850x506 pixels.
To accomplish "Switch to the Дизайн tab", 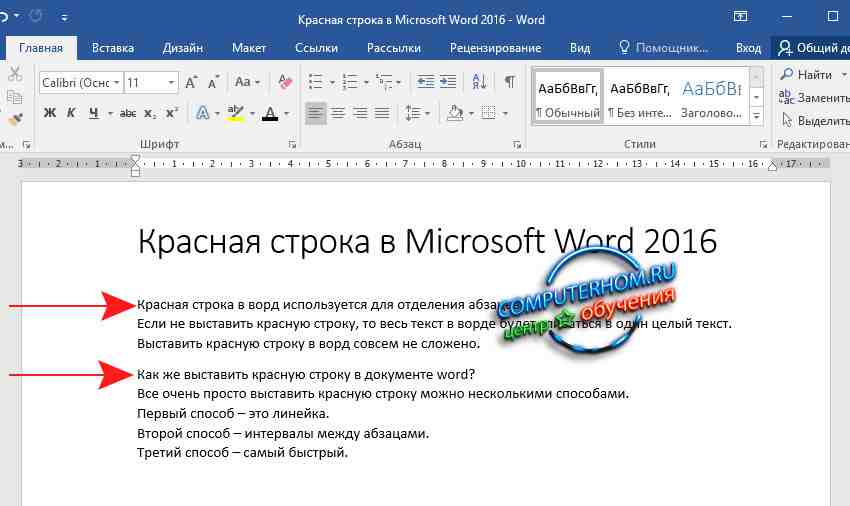I will (x=183, y=48).
